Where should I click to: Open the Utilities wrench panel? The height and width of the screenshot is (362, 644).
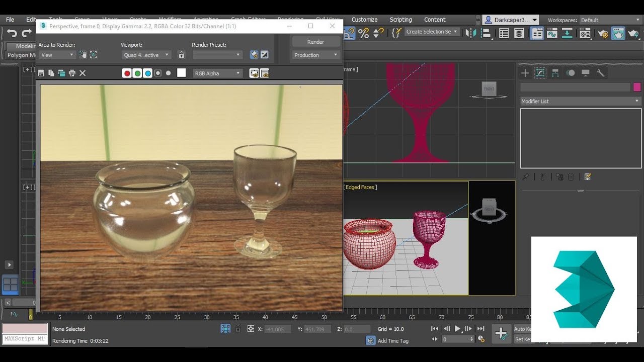(600, 73)
